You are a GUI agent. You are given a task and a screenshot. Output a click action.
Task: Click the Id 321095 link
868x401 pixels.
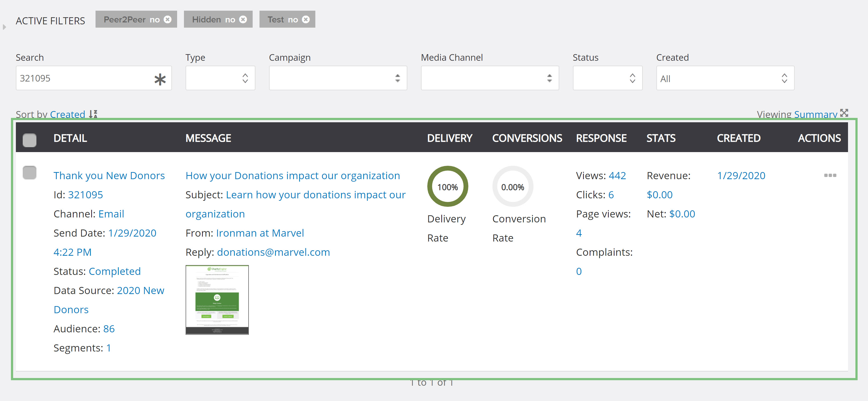point(86,194)
